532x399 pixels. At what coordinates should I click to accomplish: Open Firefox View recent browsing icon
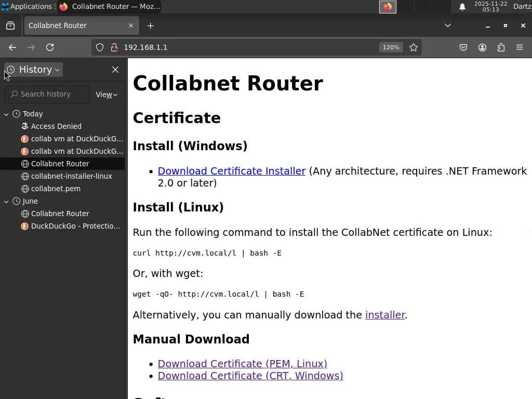(x=10, y=26)
